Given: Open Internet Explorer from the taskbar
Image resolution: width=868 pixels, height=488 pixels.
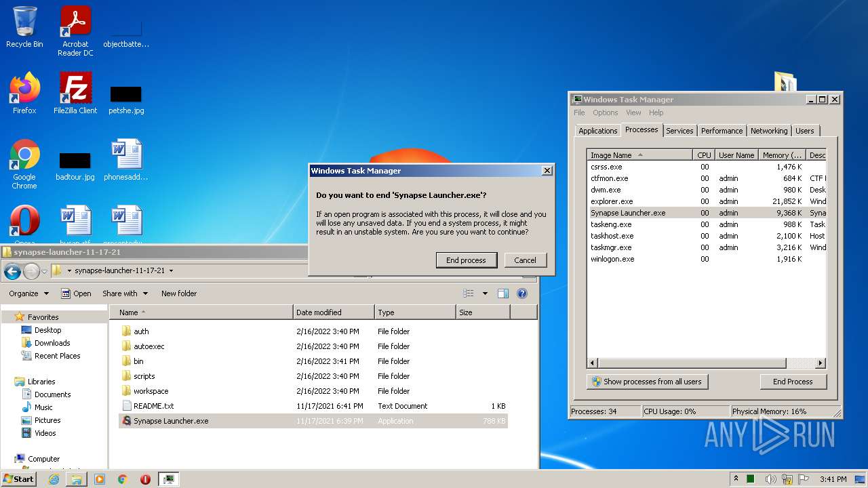Looking at the screenshot, I should click(54, 479).
